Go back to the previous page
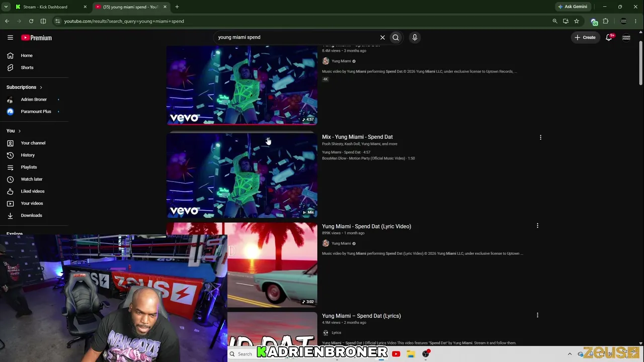644x362 pixels. tap(7, 21)
